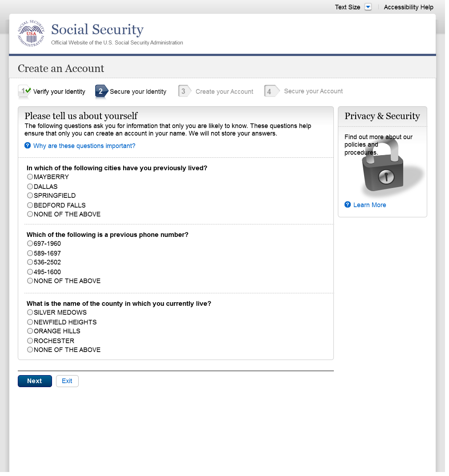The image size is (449, 476).
Task: Click the step 3 number badge
Action: (x=184, y=91)
